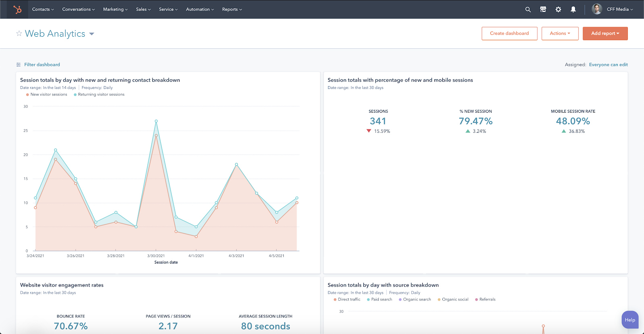Viewport: 644px width, 334px height.
Task: Toggle New visitor sessions legend entry
Action: 46,95
